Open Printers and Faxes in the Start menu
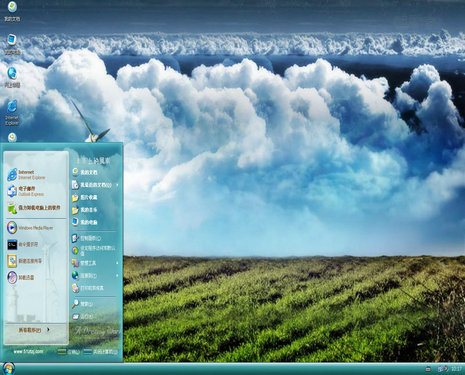 (x=88, y=288)
